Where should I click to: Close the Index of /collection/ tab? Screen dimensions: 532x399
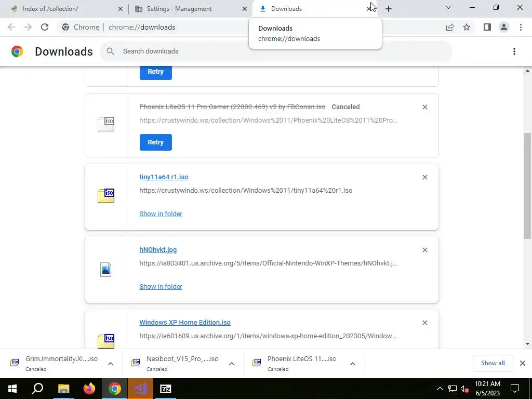[121, 9]
